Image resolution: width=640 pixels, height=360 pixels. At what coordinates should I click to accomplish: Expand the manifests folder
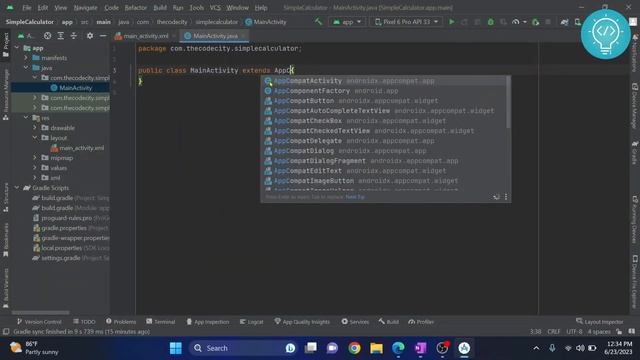coord(26,58)
